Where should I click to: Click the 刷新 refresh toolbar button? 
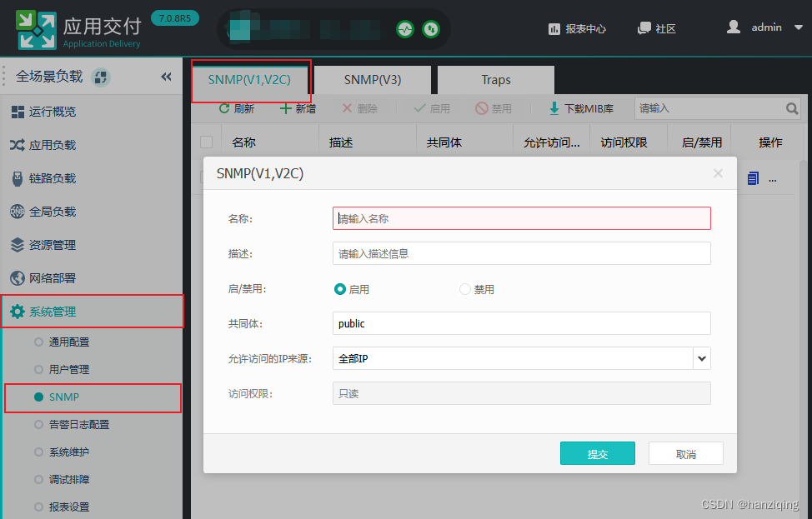[x=237, y=108]
